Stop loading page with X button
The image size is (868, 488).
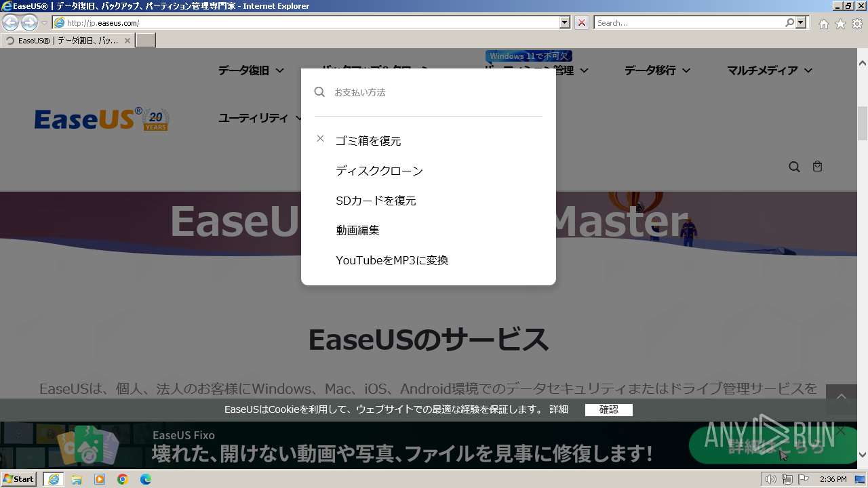(582, 23)
